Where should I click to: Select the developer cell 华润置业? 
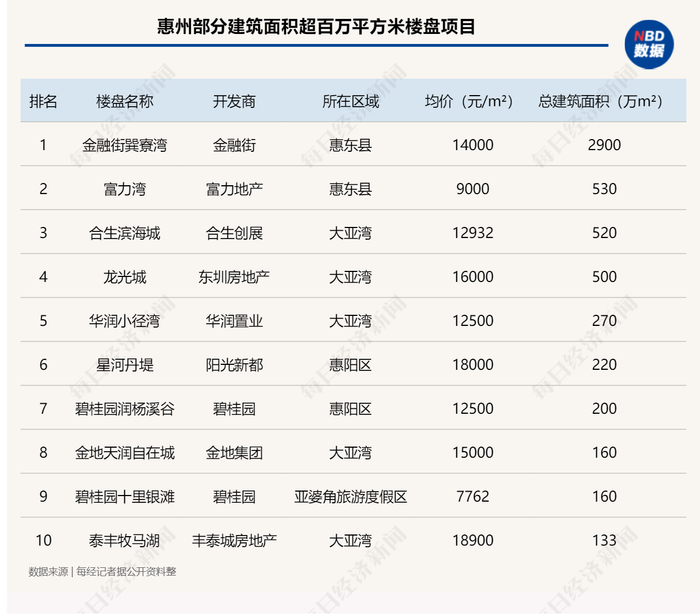[x=234, y=321]
